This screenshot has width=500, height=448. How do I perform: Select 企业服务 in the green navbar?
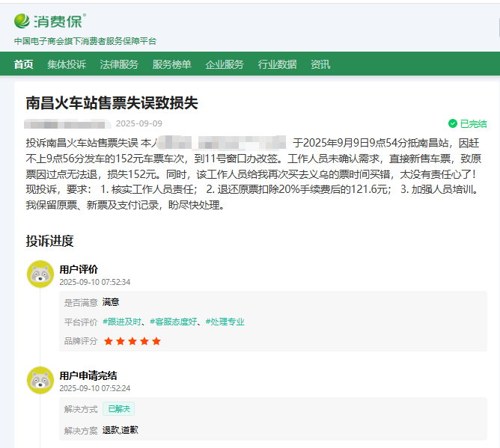225,64
